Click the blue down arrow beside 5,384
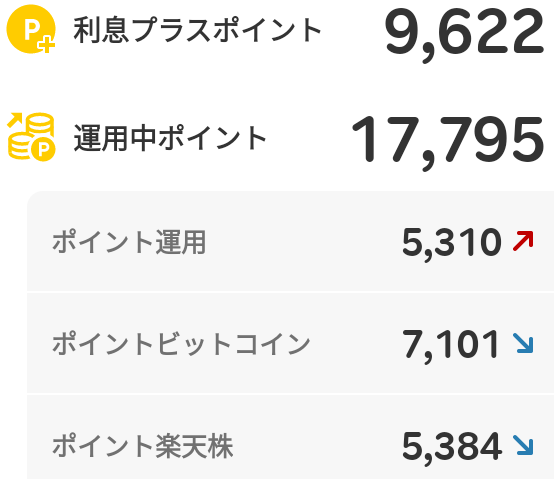 (523, 445)
